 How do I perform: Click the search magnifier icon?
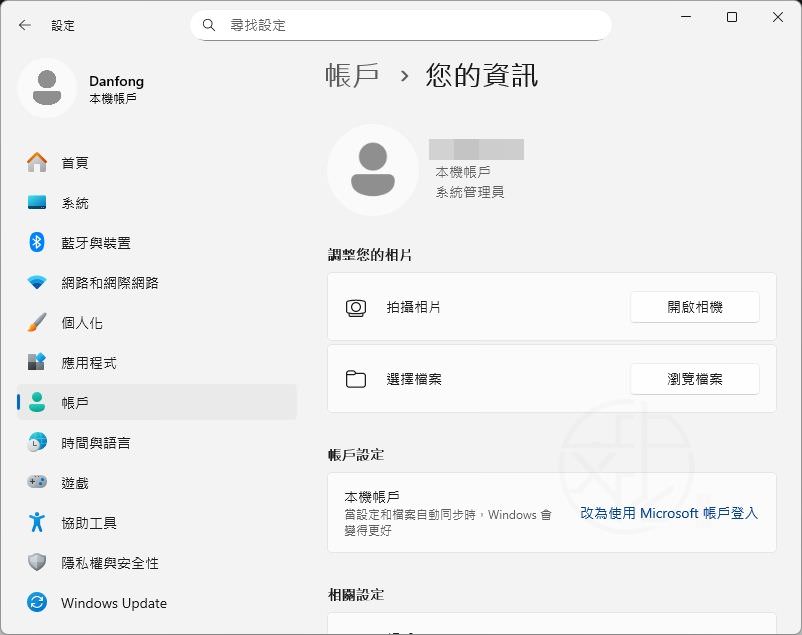coord(209,25)
